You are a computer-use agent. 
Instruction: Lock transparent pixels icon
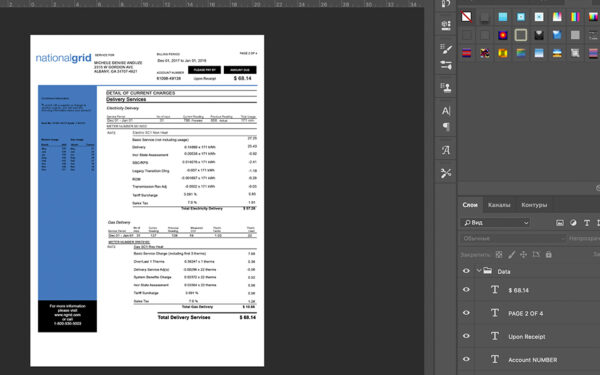click(x=499, y=254)
